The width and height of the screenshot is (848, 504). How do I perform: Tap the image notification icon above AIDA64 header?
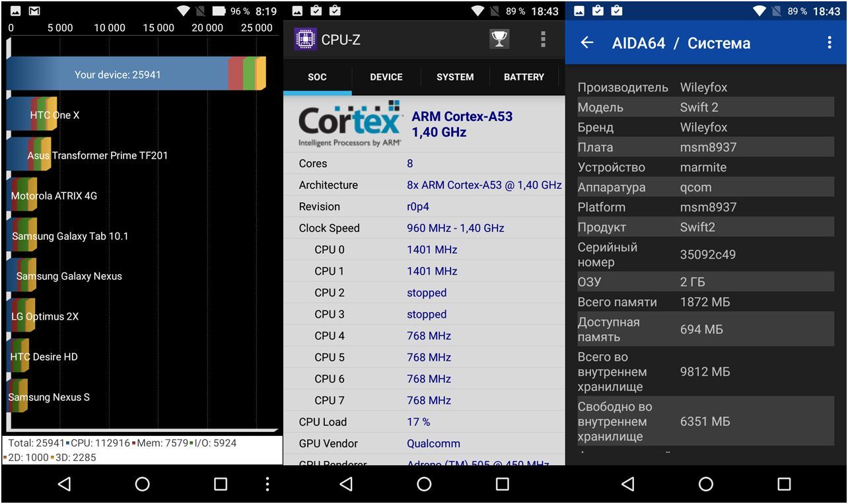click(x=579, y=11)
